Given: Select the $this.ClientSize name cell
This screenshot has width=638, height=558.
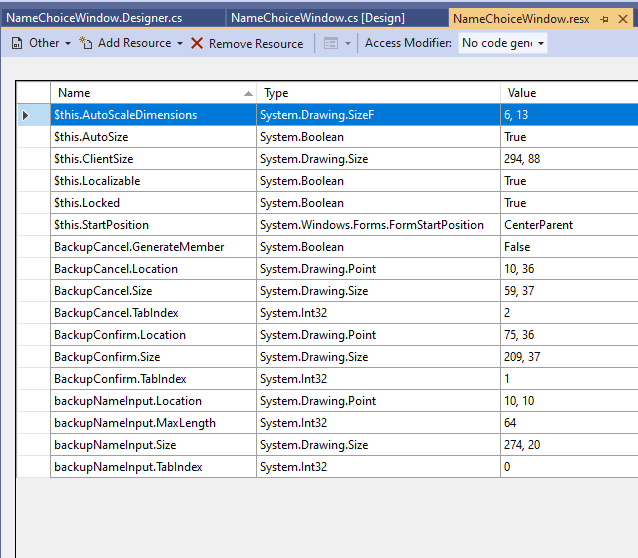Looking at the screenshot, I should (153, 159).
